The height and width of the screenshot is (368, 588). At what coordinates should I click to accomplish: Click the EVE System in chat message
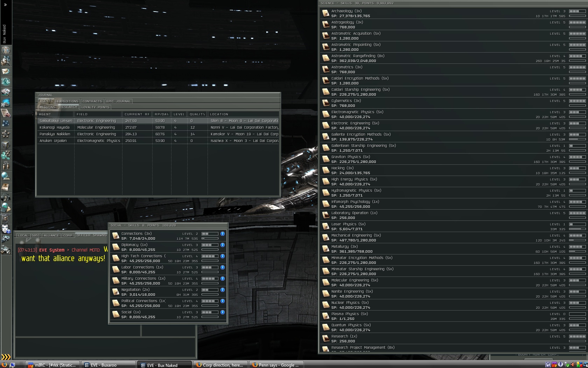(x=52, y=250)
